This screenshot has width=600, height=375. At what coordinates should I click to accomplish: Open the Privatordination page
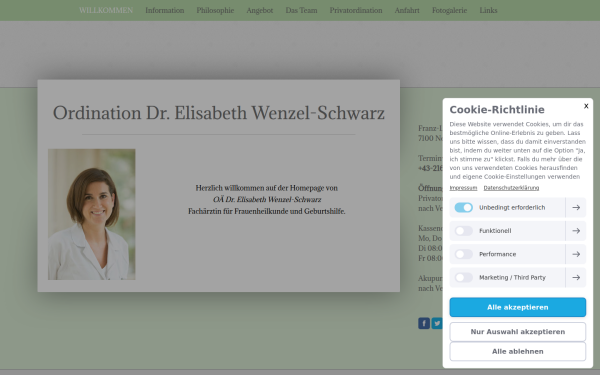356,10
